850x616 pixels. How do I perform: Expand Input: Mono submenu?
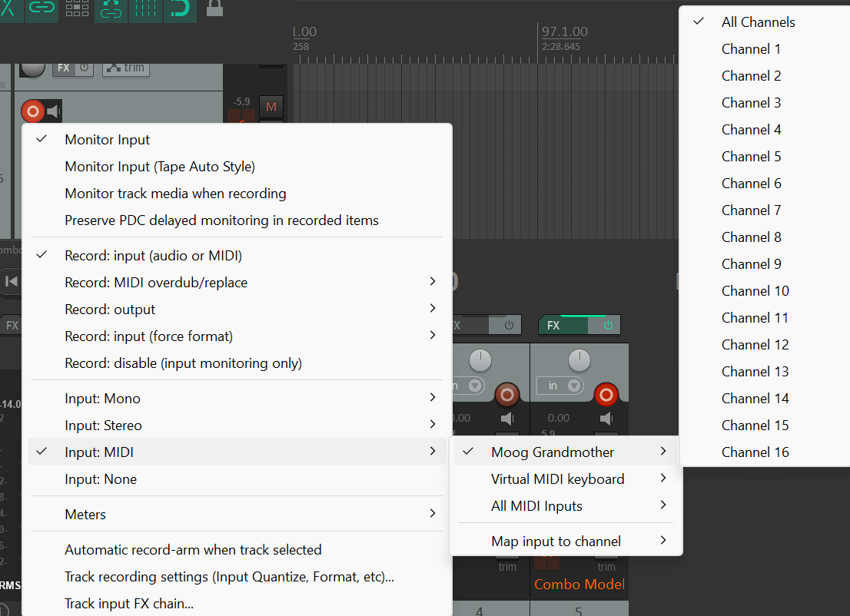tap(237, 399)
